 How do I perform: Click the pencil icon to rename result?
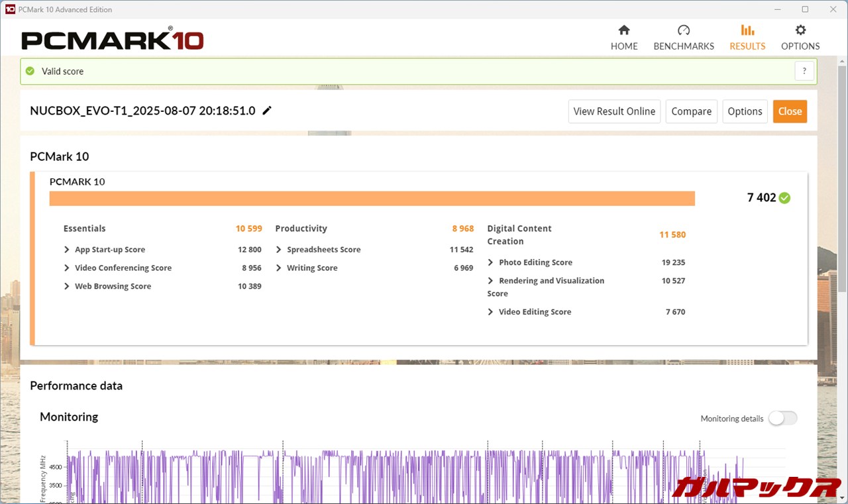pos(267,111)
